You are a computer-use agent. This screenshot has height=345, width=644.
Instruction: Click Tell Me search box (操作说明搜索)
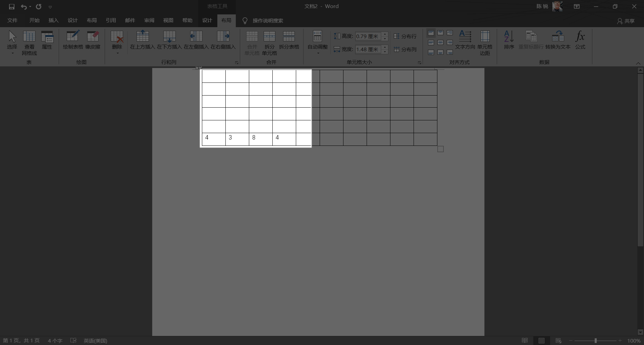268,21
